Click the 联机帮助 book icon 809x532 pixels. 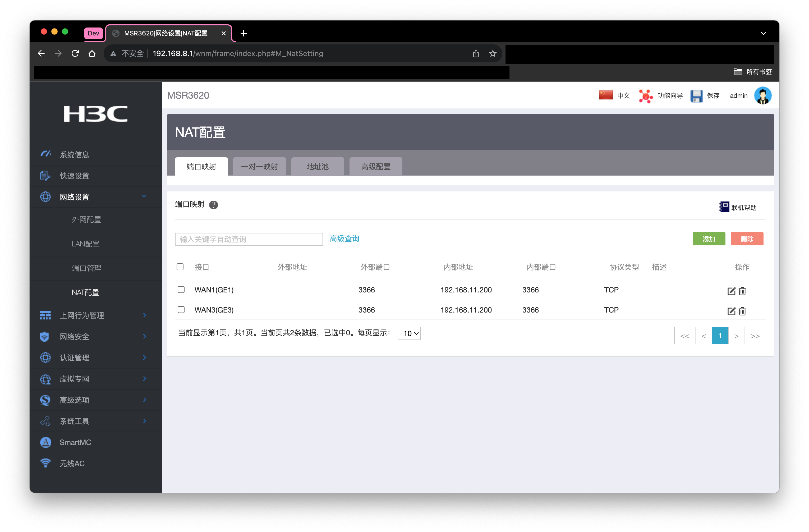point(724,207)
